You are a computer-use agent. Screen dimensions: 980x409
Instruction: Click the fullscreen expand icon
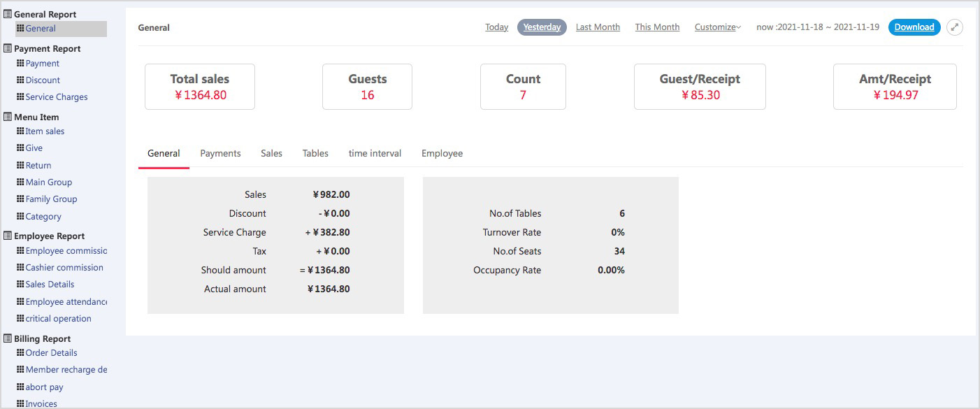[x=955, y=27]
